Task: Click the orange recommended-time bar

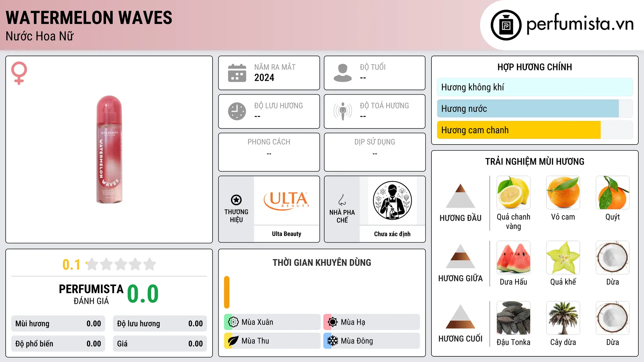Action: pyautogui.click(x=227, y=292)
